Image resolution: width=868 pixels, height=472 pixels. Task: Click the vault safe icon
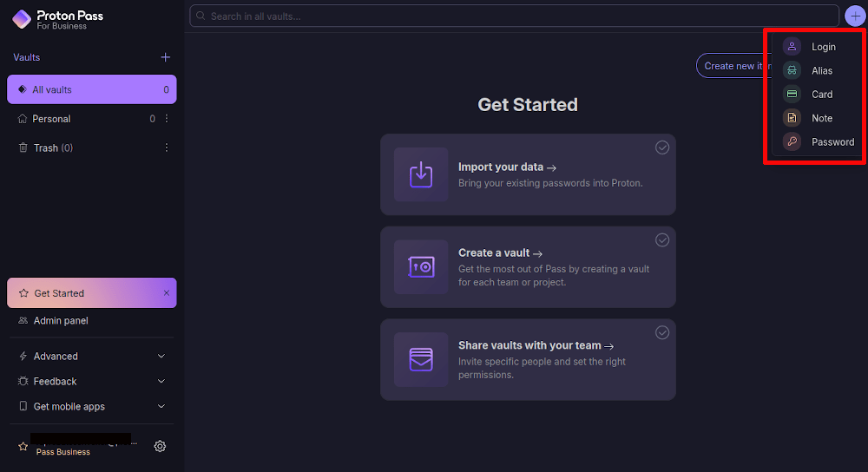[421, 266]
